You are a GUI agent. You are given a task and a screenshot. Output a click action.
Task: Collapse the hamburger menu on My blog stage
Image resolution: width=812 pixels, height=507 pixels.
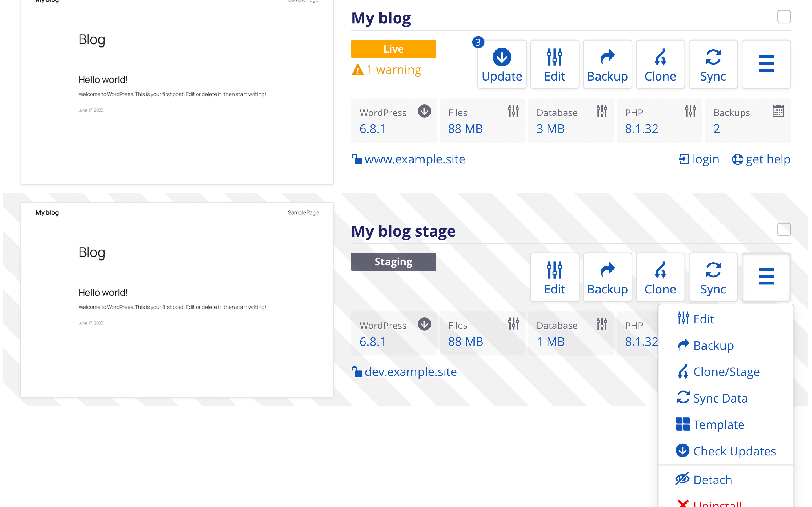click(x=766, y=277)
